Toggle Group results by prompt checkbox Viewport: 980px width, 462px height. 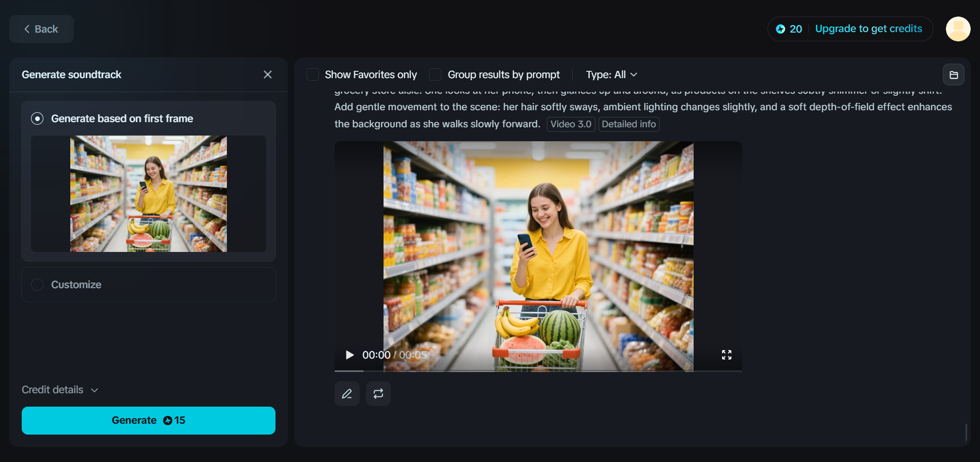(x=435, y=74)
